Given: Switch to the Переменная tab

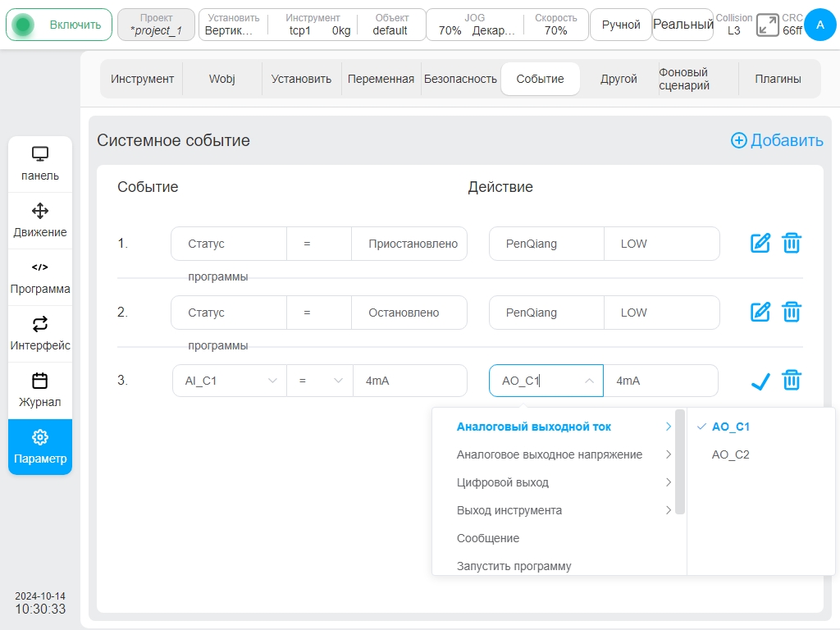Looking at the screenshot, I should (x=381, y=79).
